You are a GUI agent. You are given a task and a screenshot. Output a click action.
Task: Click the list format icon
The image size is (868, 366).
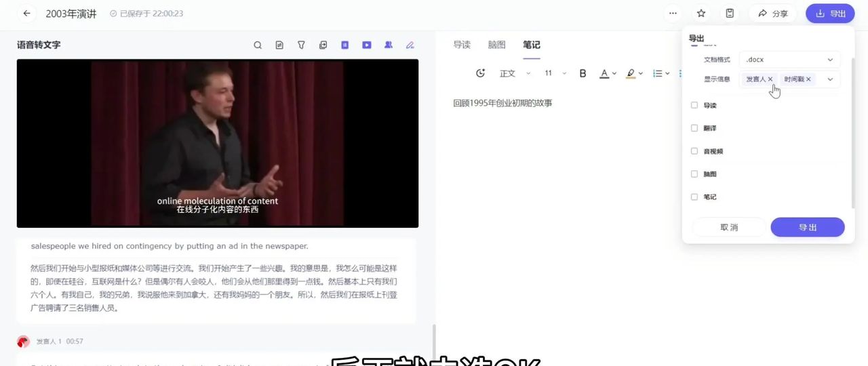point(657,73)
